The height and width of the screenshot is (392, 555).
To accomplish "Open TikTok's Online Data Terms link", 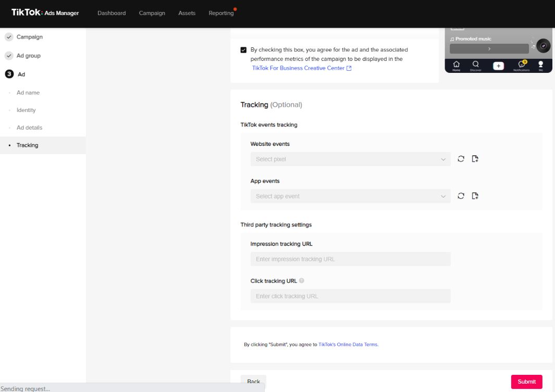I will (348, 345).
